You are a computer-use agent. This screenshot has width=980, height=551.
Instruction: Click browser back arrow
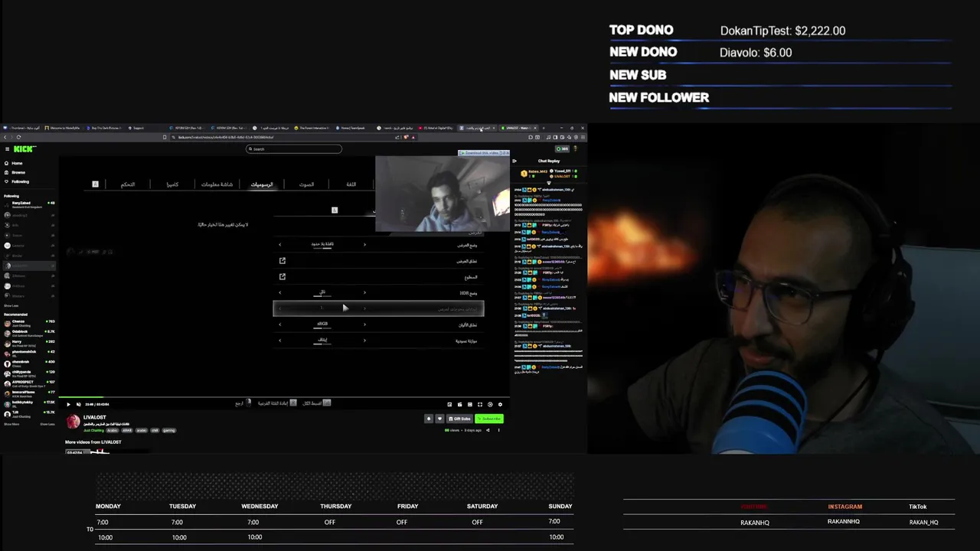tap(5, 137)
